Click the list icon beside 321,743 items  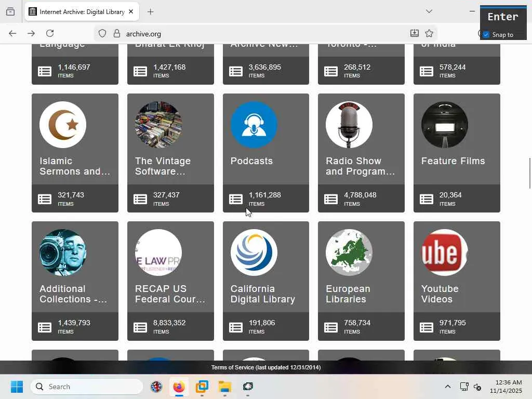(45, 199)
